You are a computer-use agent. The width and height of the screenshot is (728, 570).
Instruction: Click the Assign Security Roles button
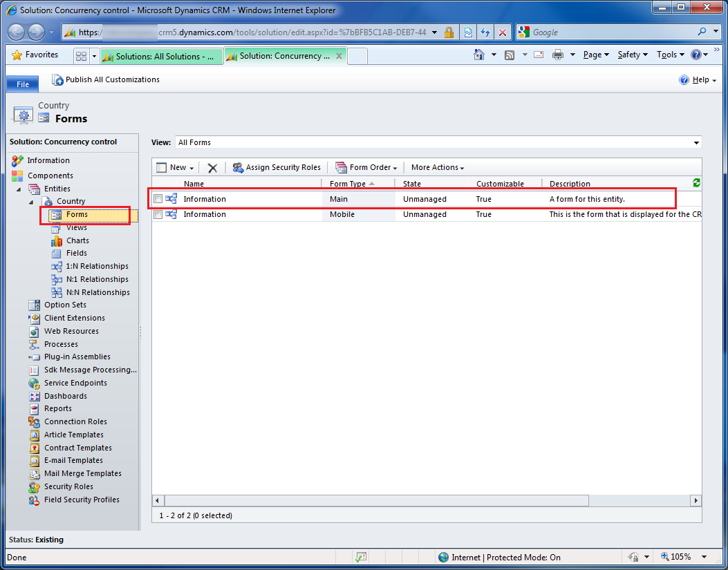click(x=277, y=168)
